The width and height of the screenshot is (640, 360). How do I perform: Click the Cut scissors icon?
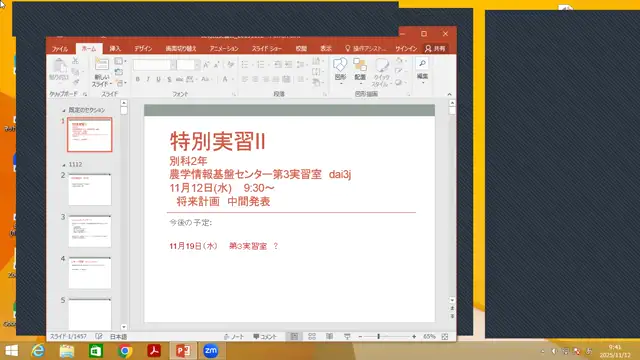pos(75,61)
